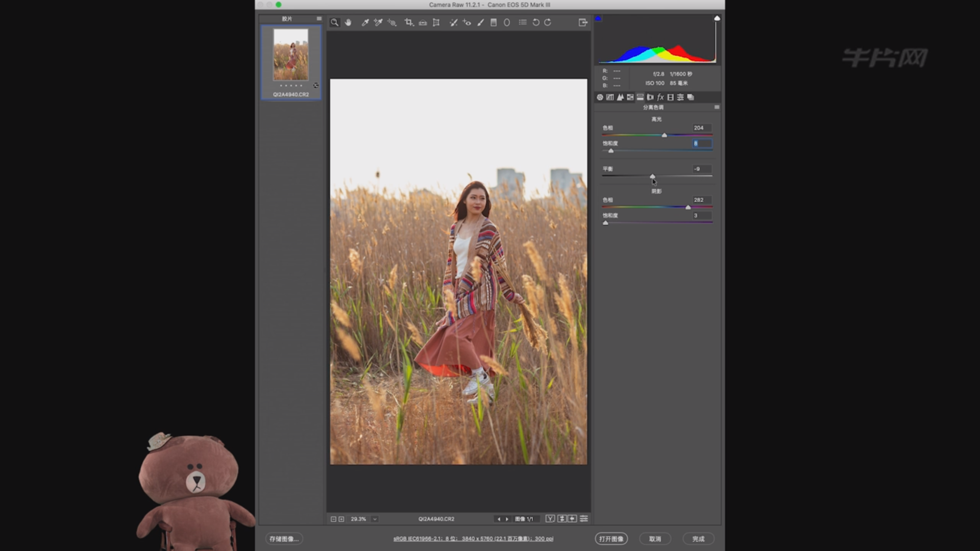
Task: Open the Split Toning panel options menu
Action: tap(717, 107)
